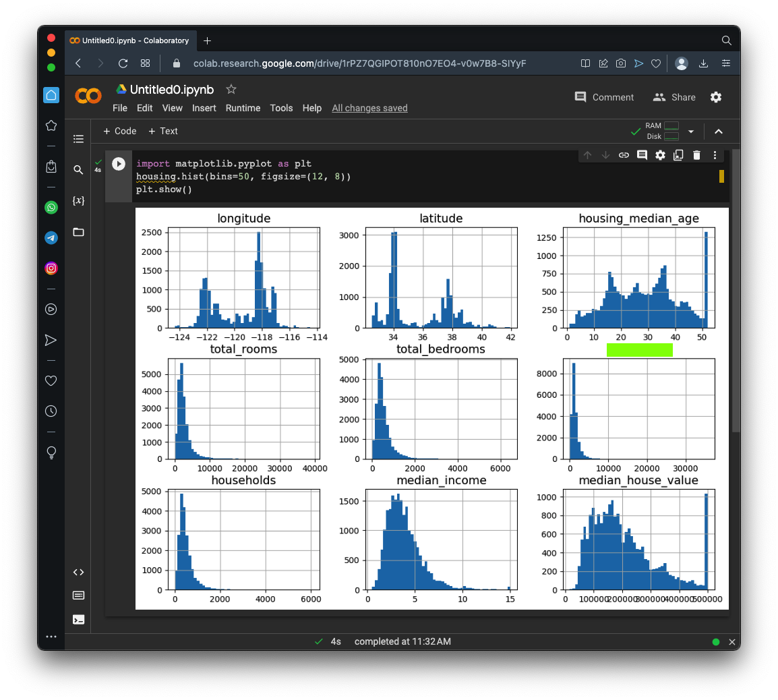Run the matplotlib histogram code cell
The image size is (778, 700).
[119, 164]
